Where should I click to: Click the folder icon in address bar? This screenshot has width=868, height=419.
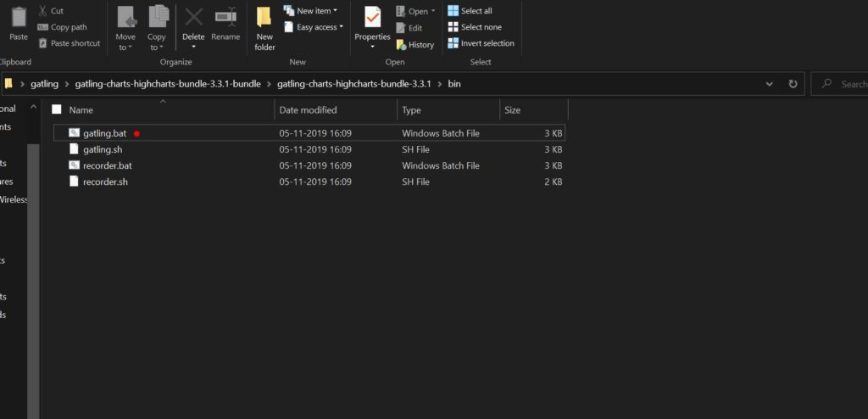[x=8, y=84]
